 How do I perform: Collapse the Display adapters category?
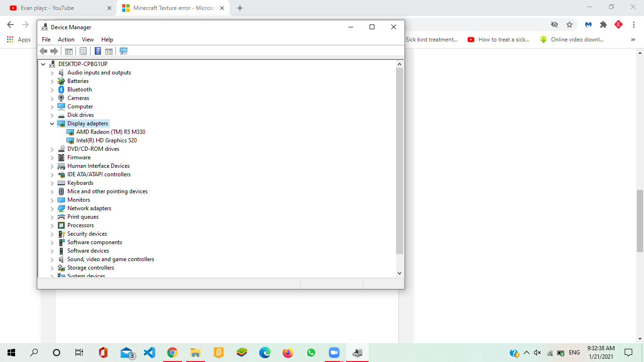52,123
